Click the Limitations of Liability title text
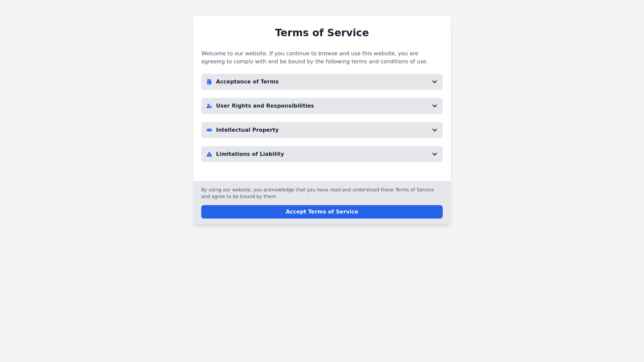This screenshot has width=644, height=362. pyautogui.click(x=250, y=154)
